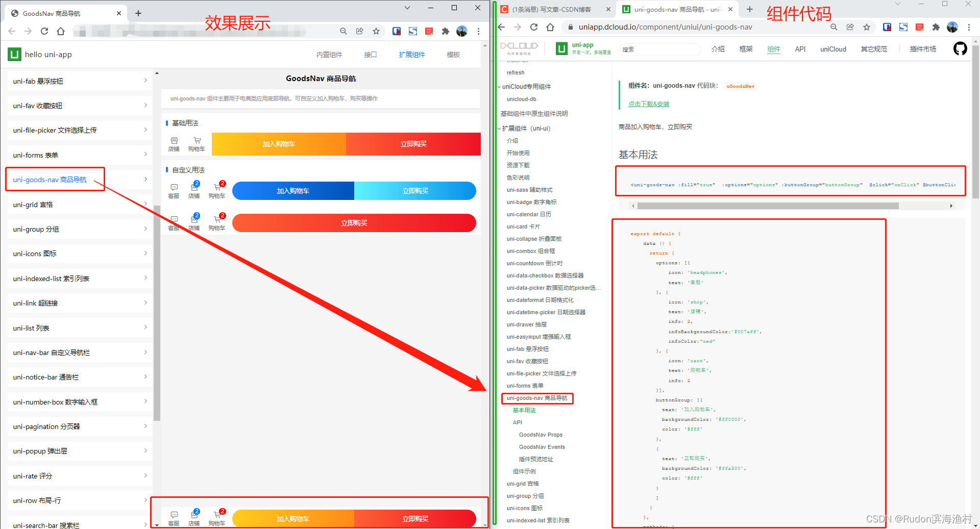Open the three-dot menu in left browser
The width and height of the screenshot is (980, 529).
tap(478, 31)
